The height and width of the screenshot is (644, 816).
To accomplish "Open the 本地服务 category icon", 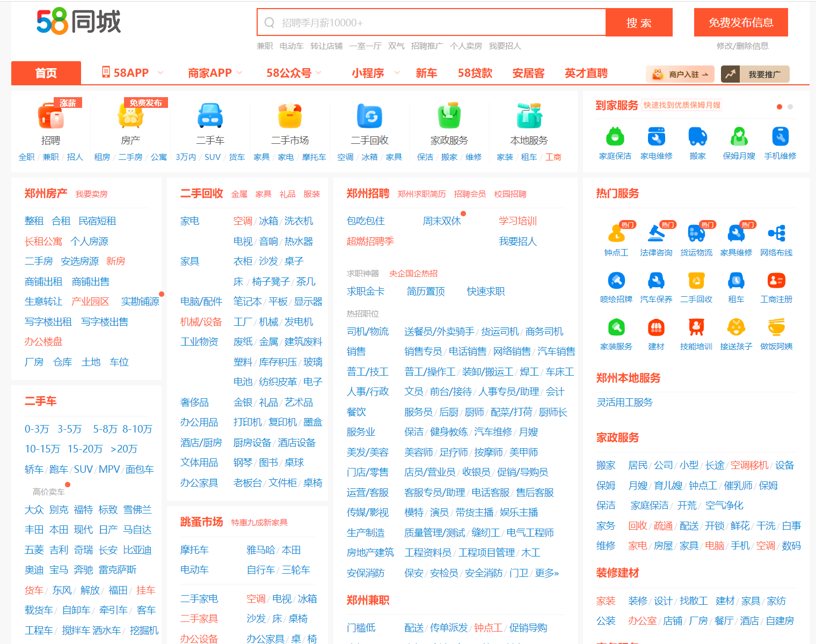I will 529,116.
